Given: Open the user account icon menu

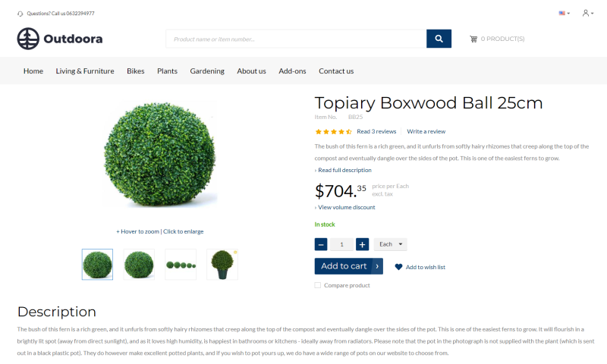Looking at the screenshot, I should click(x=587, y=13).
